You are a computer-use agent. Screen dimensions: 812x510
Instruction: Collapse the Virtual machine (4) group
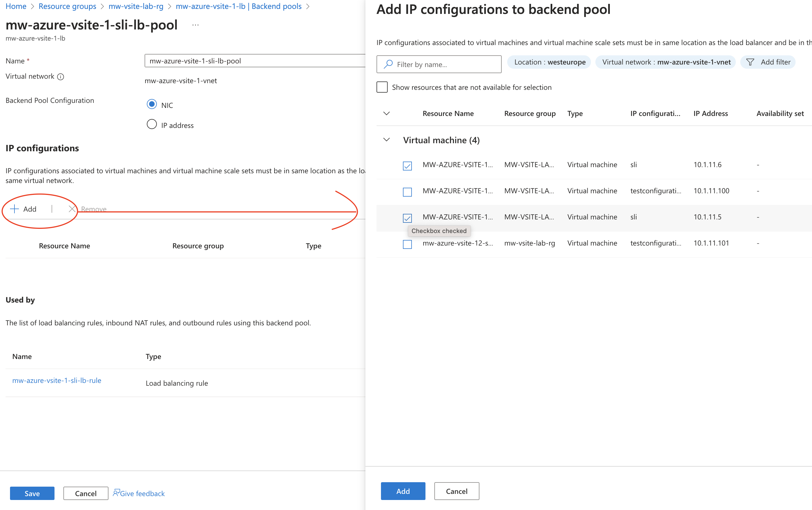[x=386, y=140]
